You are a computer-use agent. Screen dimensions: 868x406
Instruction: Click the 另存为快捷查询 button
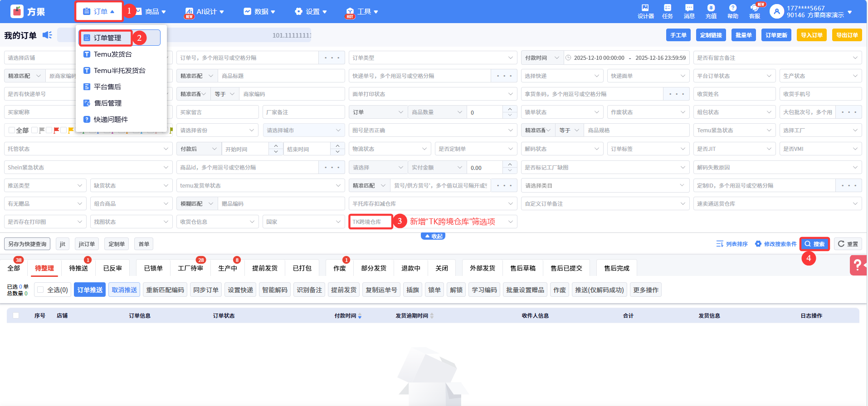coord(27,244)
